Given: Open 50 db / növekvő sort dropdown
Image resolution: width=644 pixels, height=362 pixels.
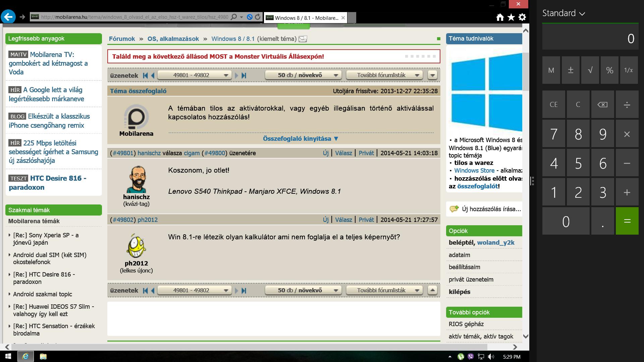Looking at the screenshot, I should pyautogui.click(x=303, y=75).
